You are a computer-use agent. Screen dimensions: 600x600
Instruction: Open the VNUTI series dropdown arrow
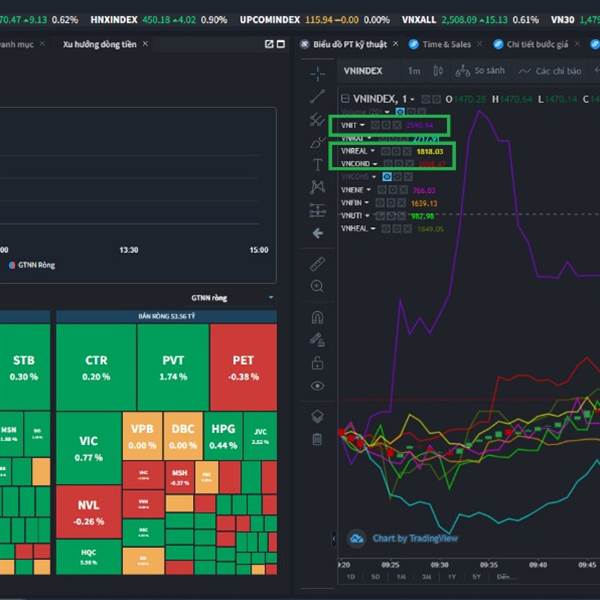tap(367, 216)
